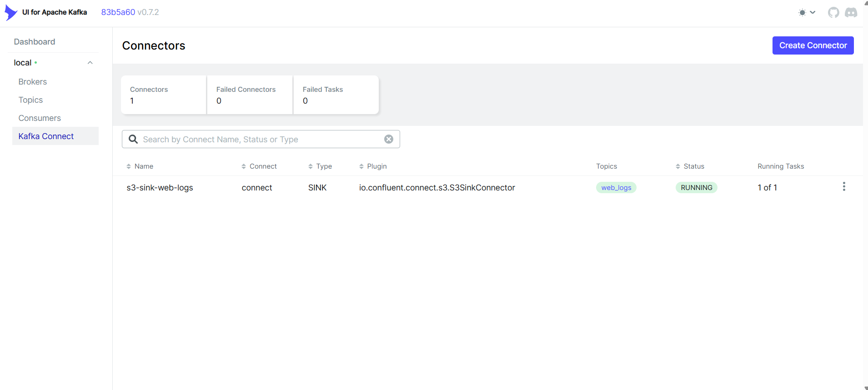Open the web_logs topic link

coord(616,188)
